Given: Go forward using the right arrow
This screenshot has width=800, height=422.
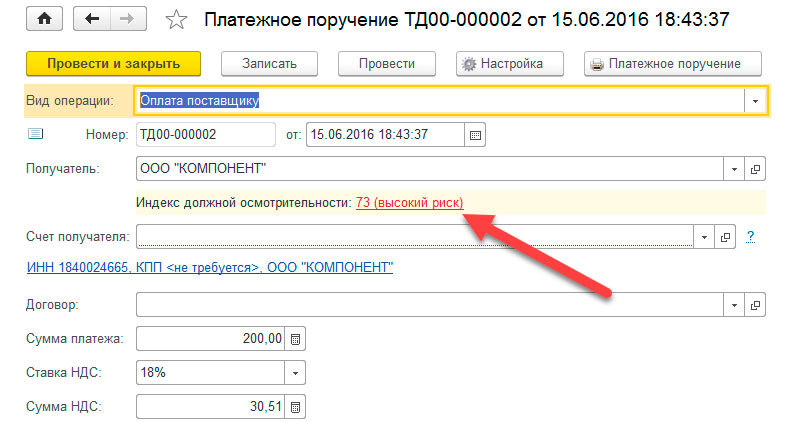Looking at the screenshot, I should [126, 20].
